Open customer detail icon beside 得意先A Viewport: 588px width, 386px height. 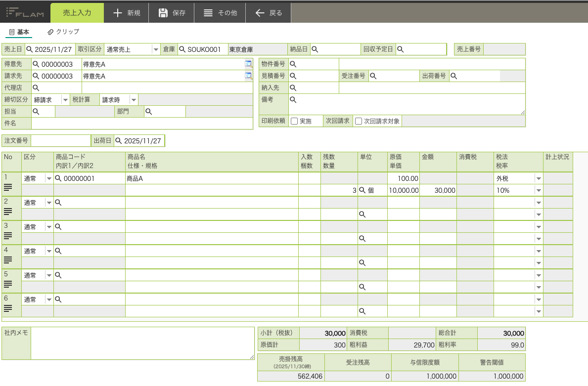click(x=248, y=64)
